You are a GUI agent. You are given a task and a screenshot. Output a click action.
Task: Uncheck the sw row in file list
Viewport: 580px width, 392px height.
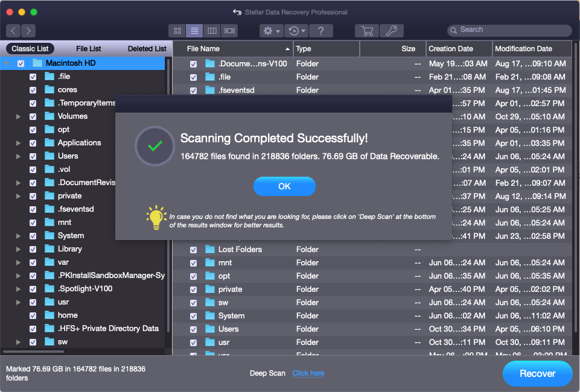[194, 303]
